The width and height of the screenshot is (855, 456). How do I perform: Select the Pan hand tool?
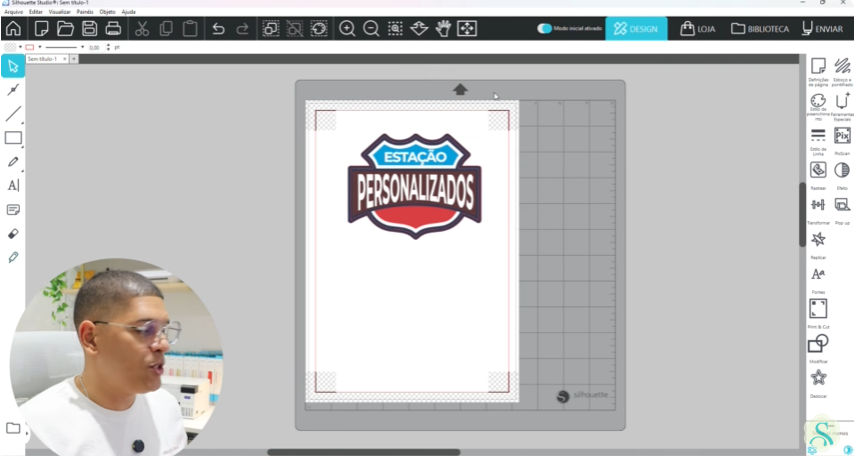pos(443,28)
